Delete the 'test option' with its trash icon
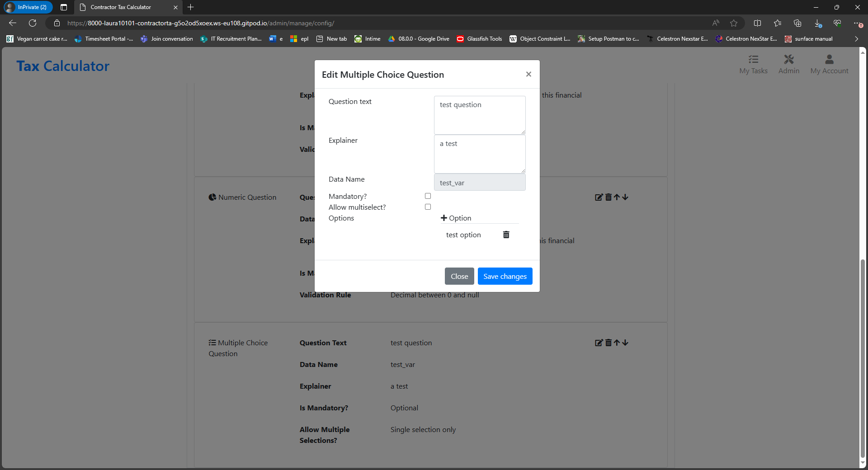Image resolution: width=868 pixels, height=470 pixels. 506,235
